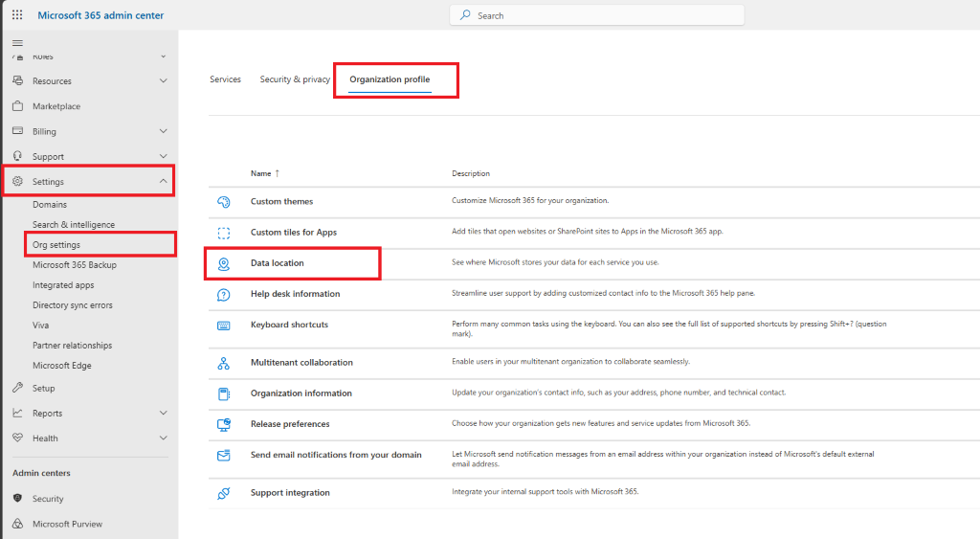Screen dimensions: 980x539
Task: Switch to the Services tab
Action: 225,79
